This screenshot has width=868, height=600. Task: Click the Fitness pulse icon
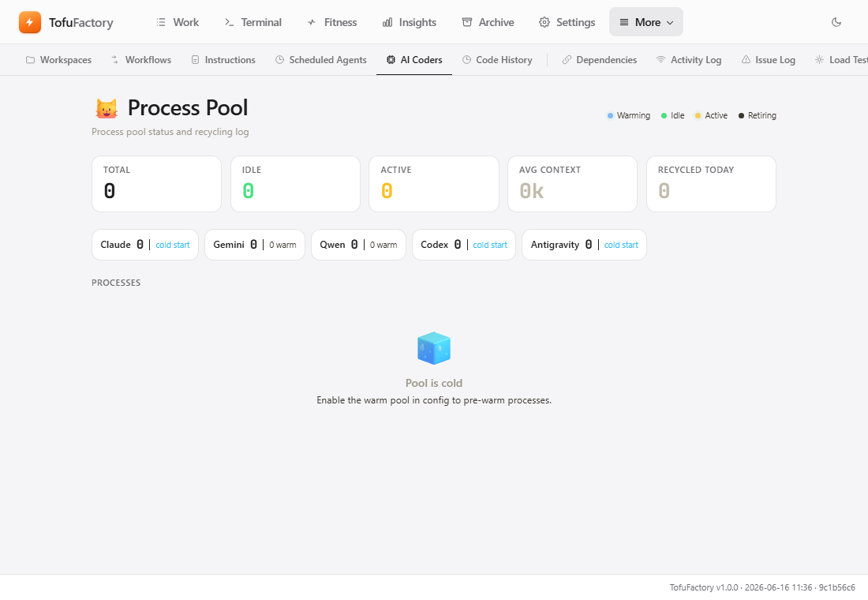(x=312, y=22)
